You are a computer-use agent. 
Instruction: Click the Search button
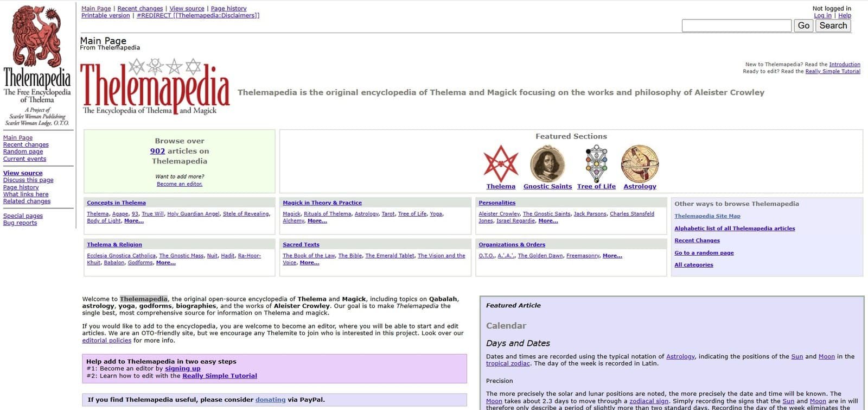(x=833, y=26)
